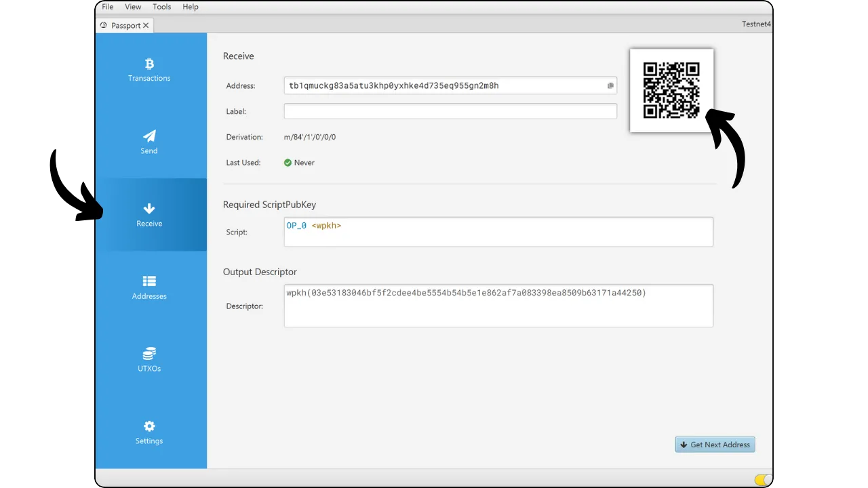Switch to the Passport wallet tab
This screenshot has width=868, height=488.
(x=122, y=26)
